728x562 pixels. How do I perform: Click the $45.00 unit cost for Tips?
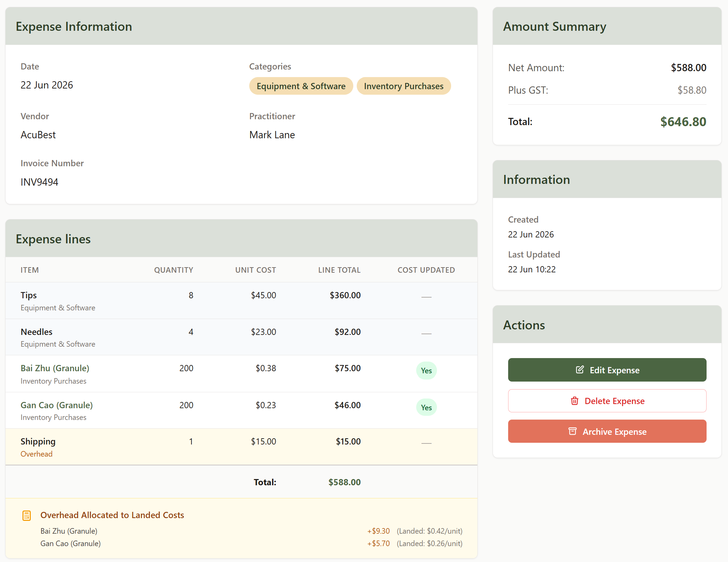point(263,295)
